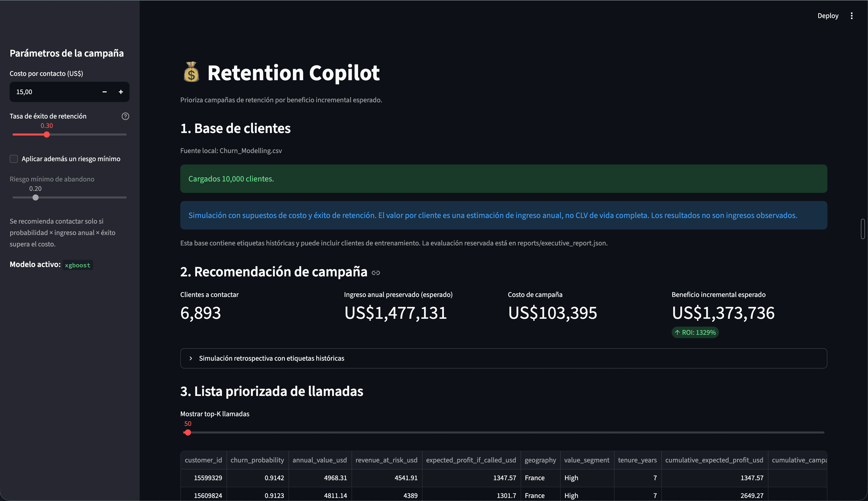This screenshot has width=868, height=501.
Task: Click the 'Parámetros de la campaña' sidebar heading
Action: [x=67, y=53]
